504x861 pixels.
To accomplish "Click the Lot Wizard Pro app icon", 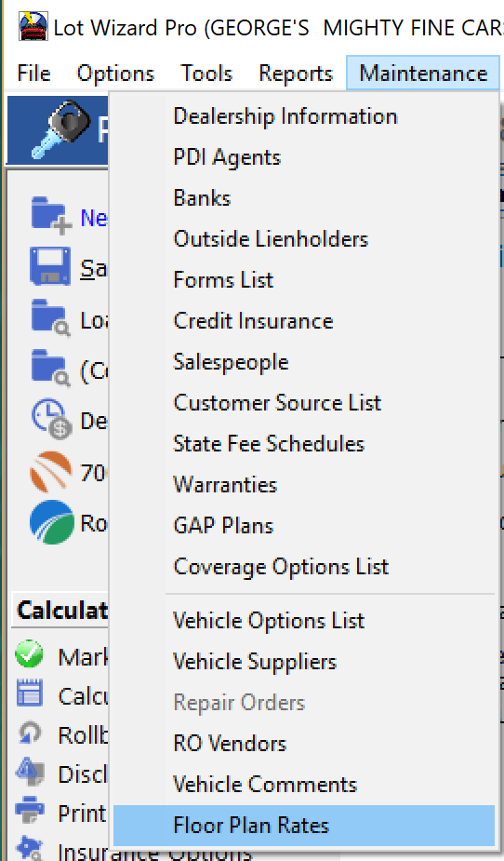I will pos(33,27).
